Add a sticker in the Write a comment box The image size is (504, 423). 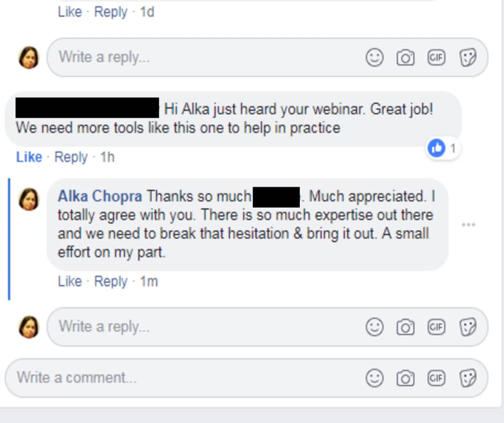coord(468,378)
